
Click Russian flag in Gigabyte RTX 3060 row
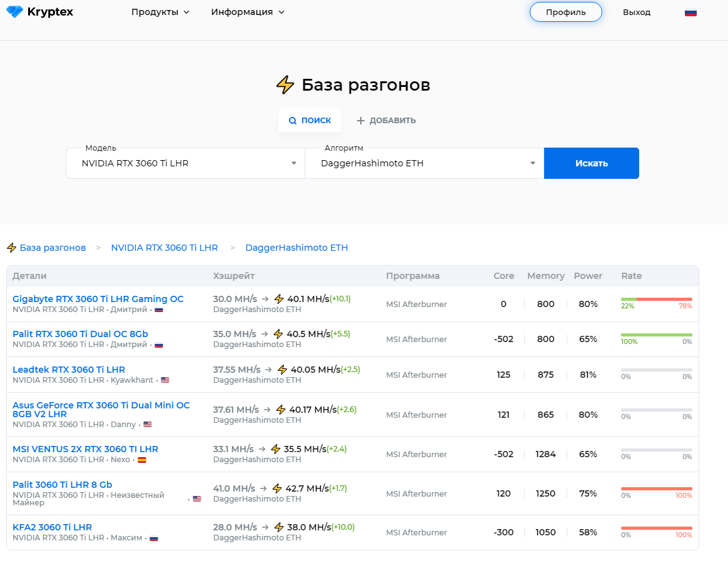coord(159,310)
